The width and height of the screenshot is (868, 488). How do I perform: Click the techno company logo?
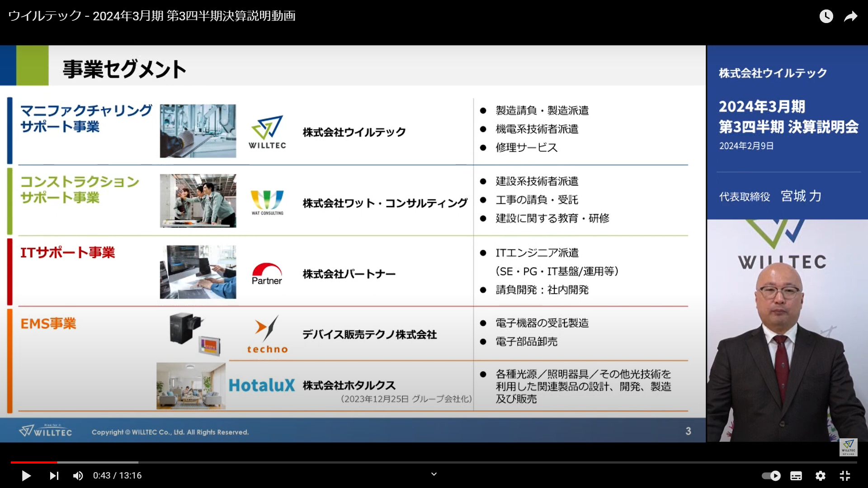(267, 334)
